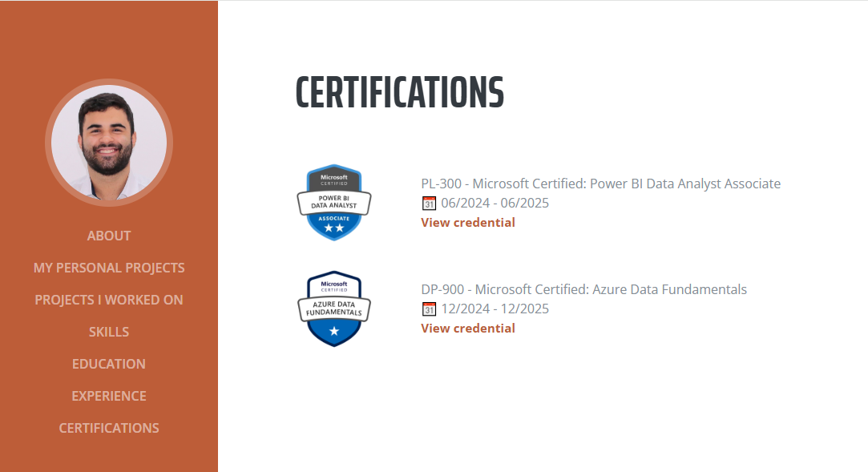Click the Azure Data Fundamentals badge
Screen dimensions: 868x472
point(333,309)
